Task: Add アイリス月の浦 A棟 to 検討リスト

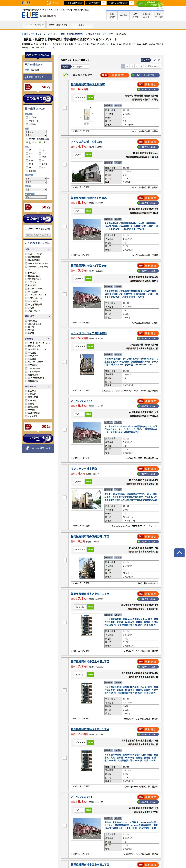Action: click(148, 147)
